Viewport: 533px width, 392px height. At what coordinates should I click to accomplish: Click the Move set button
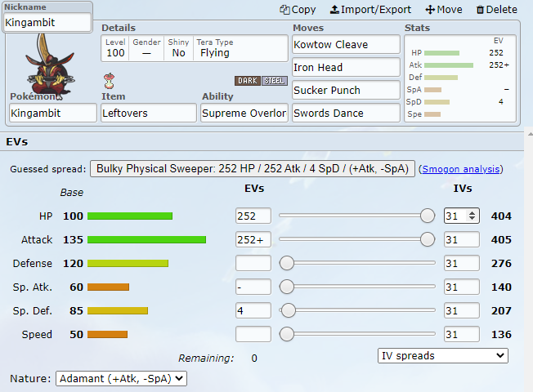pos(444,10)
